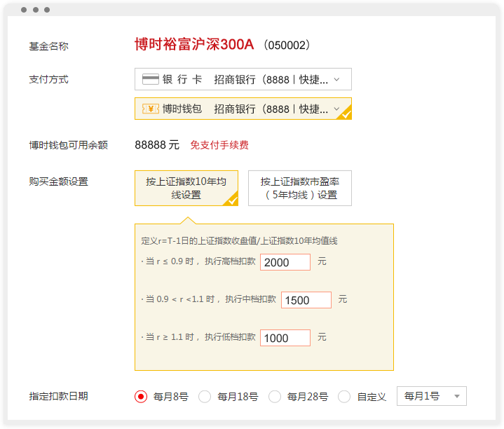Click the 88888 元 balance value

[157, 145]
